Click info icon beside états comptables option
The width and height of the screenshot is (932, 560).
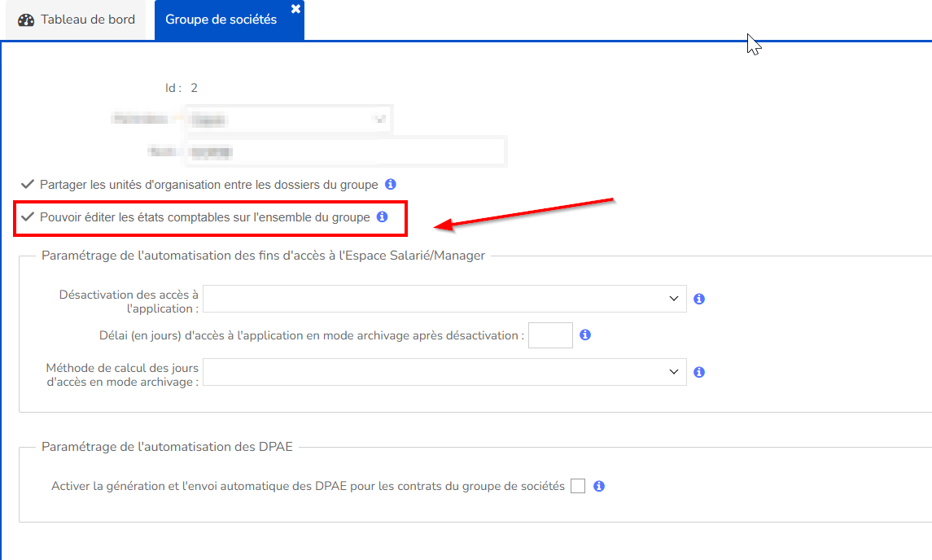pos(382,217)
